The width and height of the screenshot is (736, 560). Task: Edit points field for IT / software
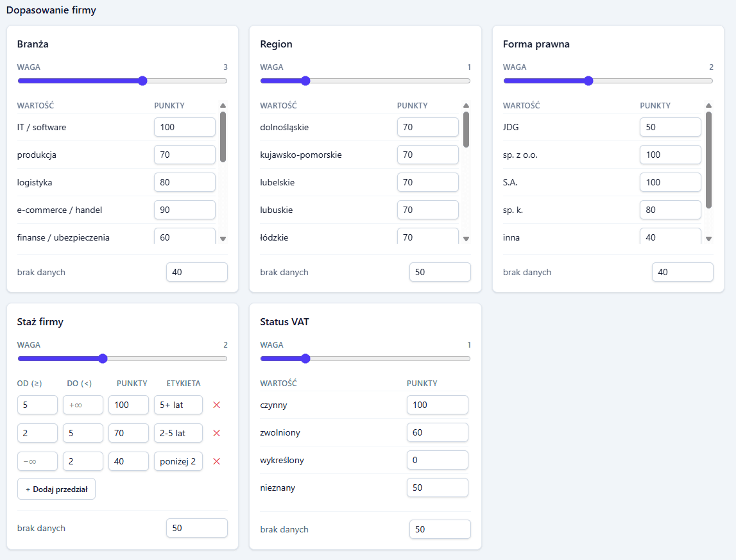[185, 127]
